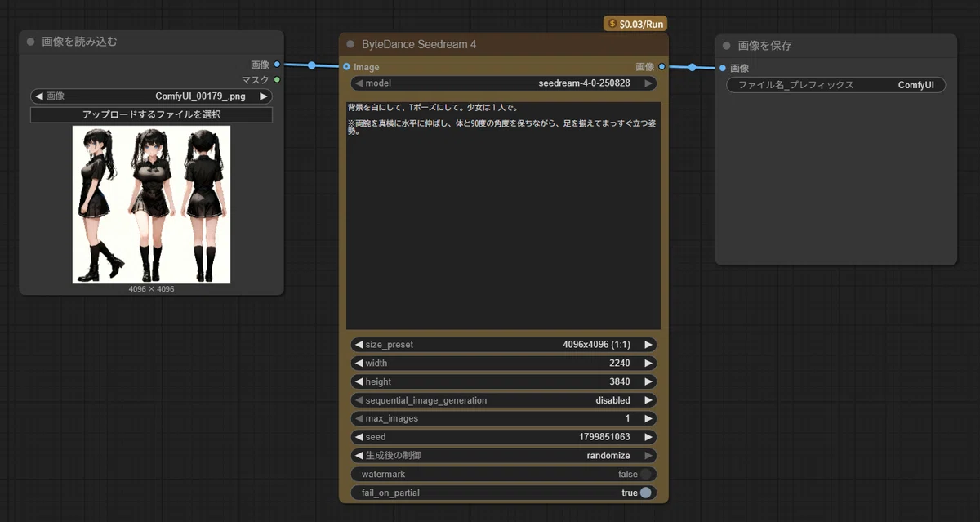Collapse the 画像を保存 node via its title dot

coord(726,46)
